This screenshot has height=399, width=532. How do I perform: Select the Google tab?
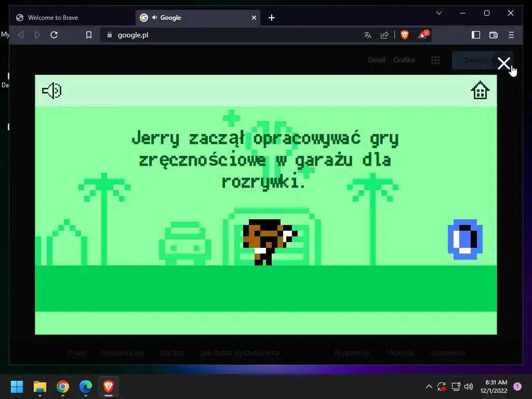point(198,18)
